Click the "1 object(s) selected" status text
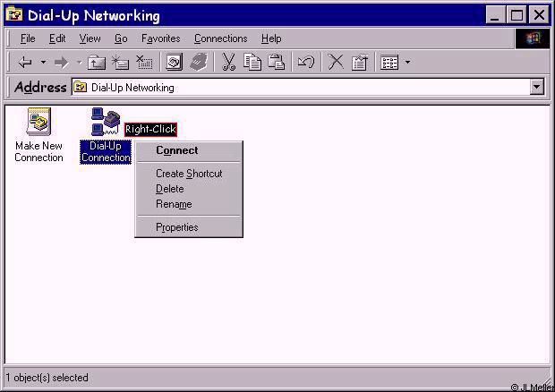Image resolution: width=555 pixels, height=392 pixels. click(x=47, y=378)
